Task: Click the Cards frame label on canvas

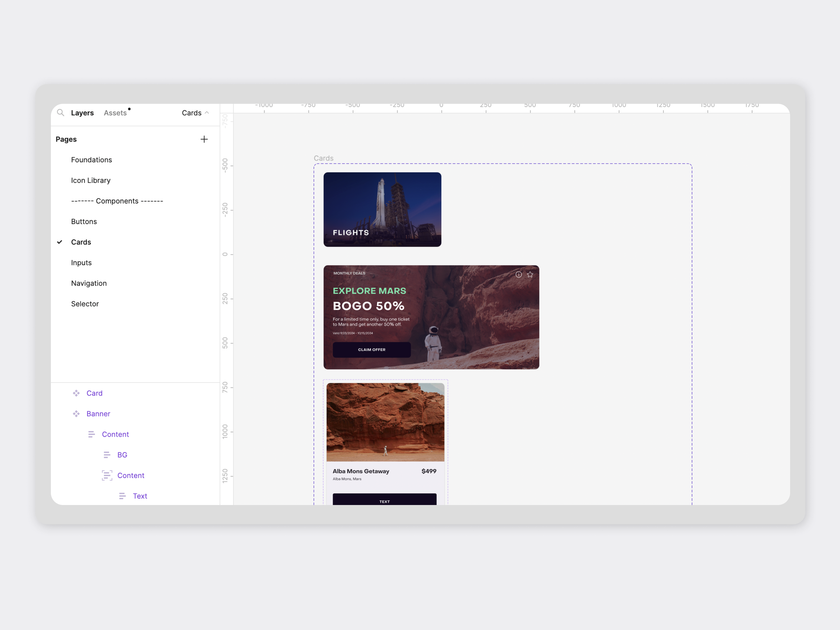Action: pos(323,158)
